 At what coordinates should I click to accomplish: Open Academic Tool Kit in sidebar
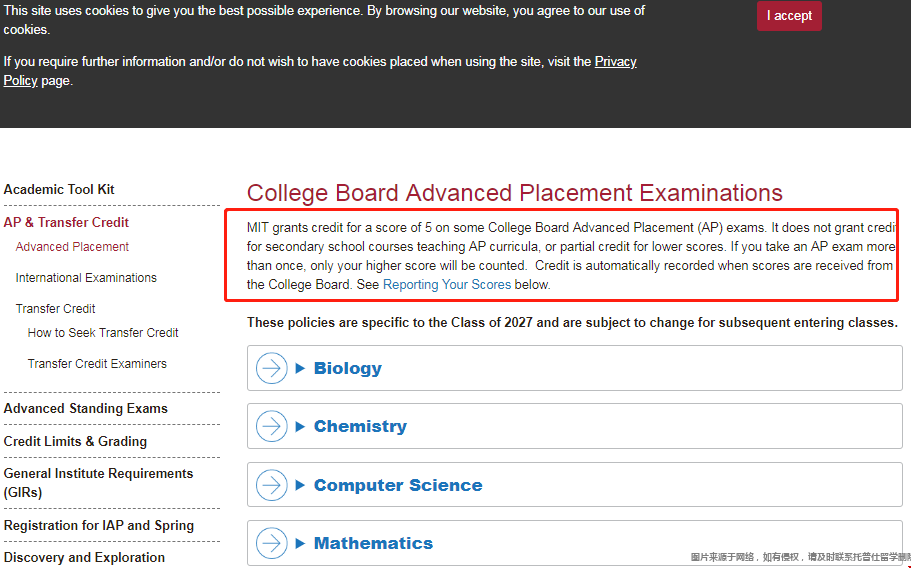[59, 189]
